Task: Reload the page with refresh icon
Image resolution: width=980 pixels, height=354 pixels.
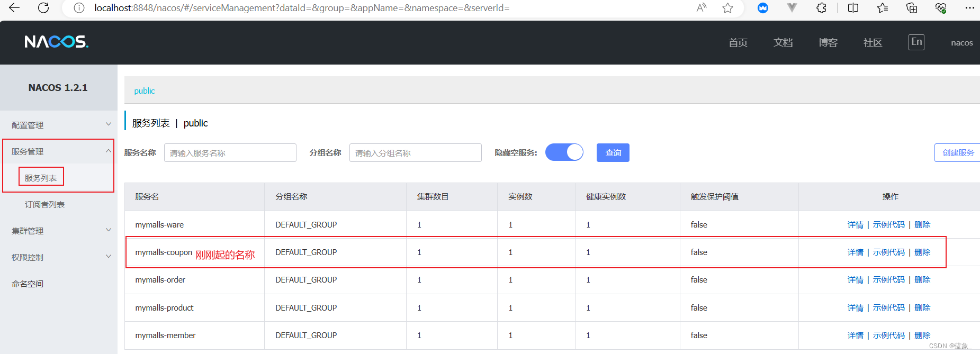Action: (x=43, y=7)
